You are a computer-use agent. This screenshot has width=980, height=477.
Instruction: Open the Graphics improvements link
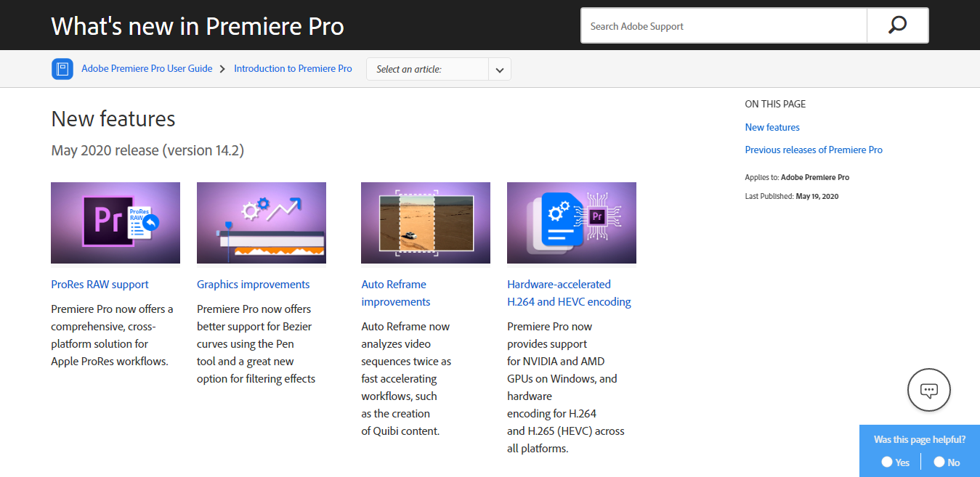click(x=254, y=285)
